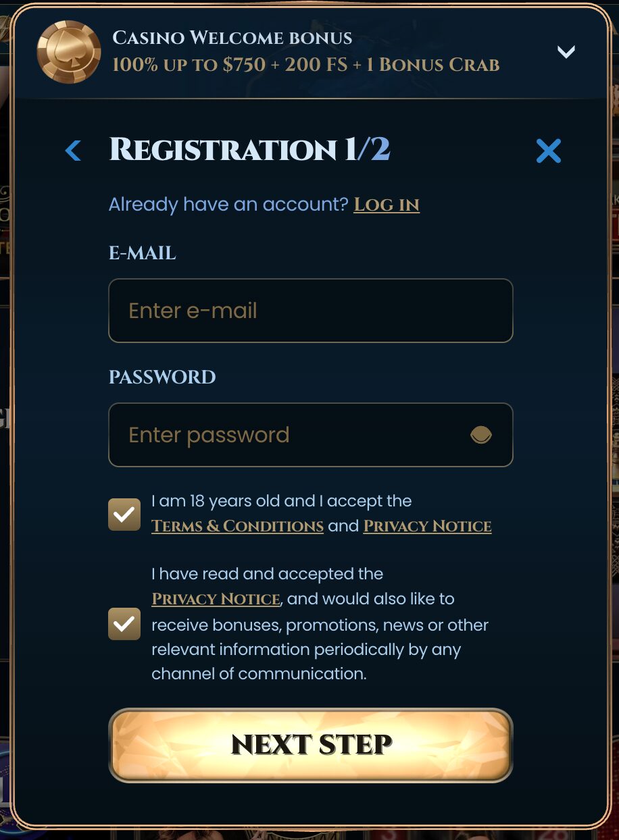Disable the bonuses and promotions consent checkbox
The image size is (619, 840).
click(x=124, y=624)
